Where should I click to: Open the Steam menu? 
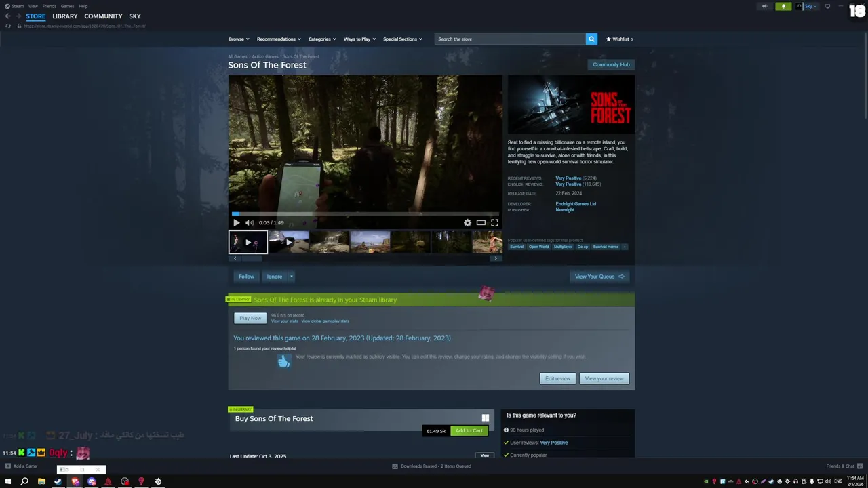14,6
